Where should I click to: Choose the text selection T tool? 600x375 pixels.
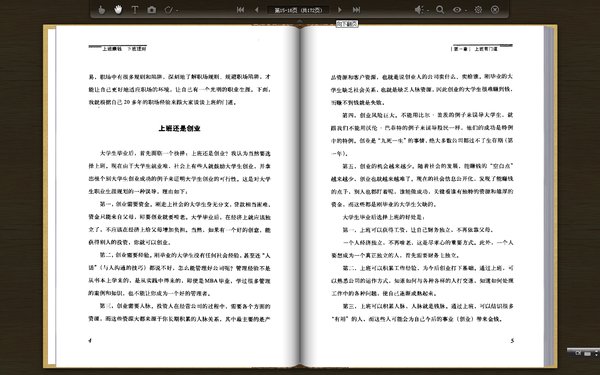[135, 10]
